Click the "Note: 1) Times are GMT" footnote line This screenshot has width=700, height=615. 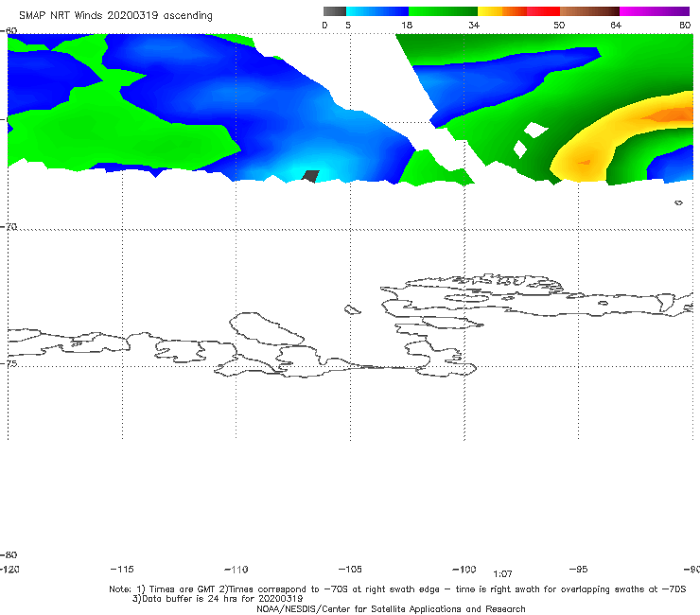click(397, 589)
